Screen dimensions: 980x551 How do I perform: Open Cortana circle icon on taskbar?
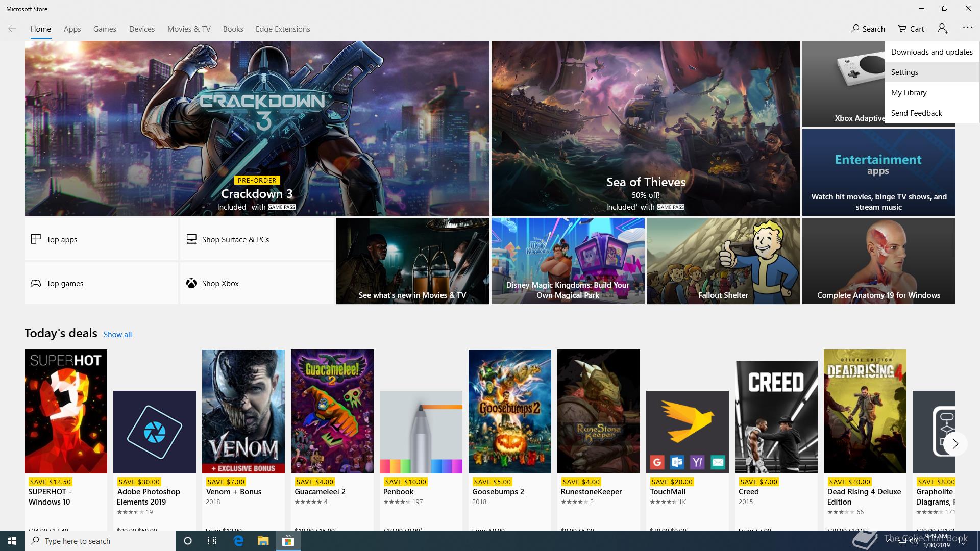point(187,541)
